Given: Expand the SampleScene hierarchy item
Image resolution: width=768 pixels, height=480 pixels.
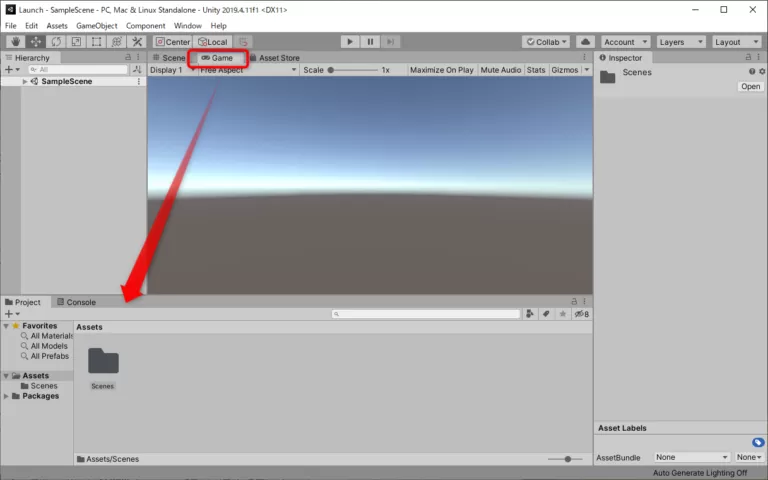Looking at the screenshot, I should (x=25, y=82).
